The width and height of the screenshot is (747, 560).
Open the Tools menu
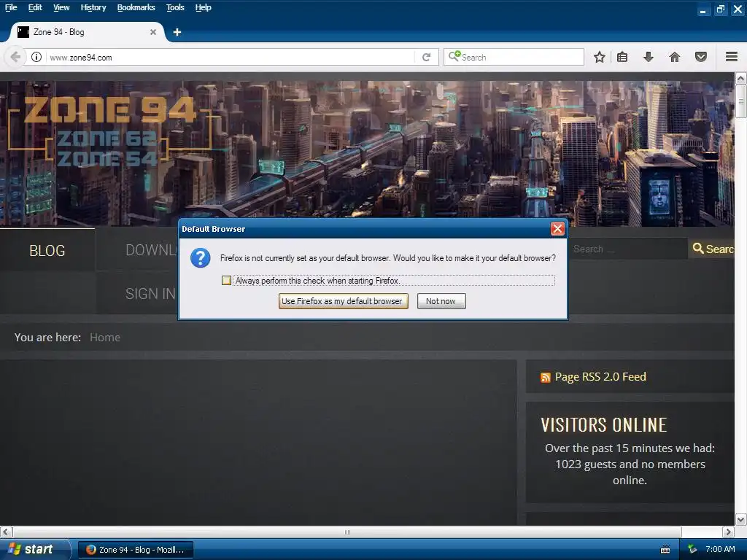(x=175, y=7)
